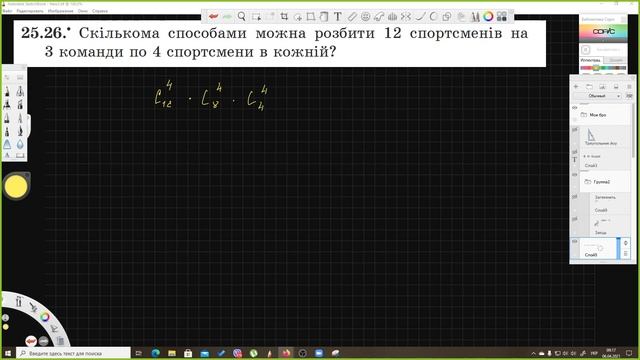Screen dimensions: 640x360
Task: Select the Zoom magnifier tool
Action: coord(242,17)
